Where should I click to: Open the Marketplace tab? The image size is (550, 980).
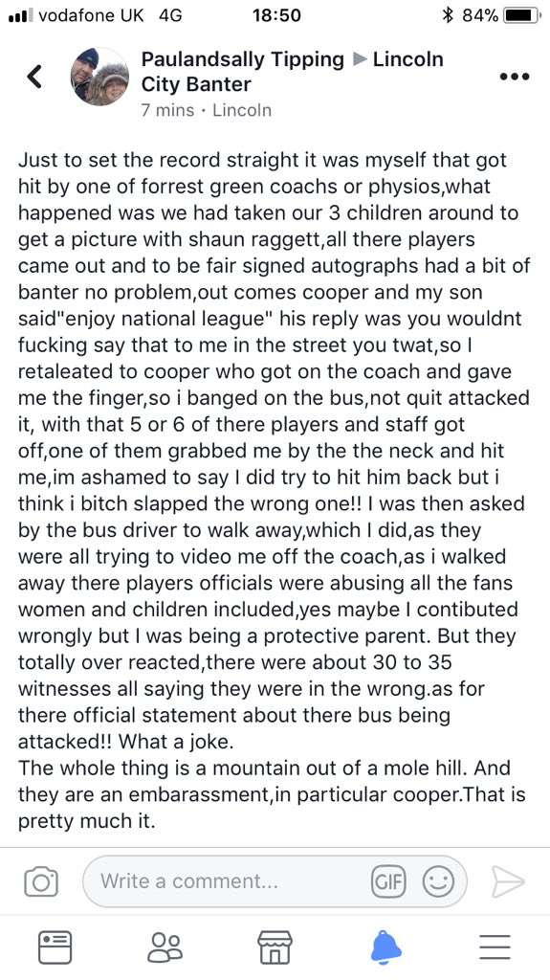(275, 947)
